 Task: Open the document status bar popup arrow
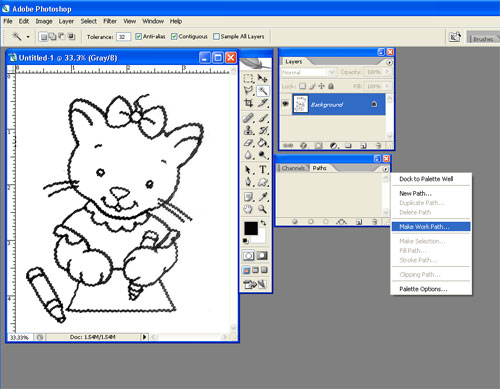point(144,337)
